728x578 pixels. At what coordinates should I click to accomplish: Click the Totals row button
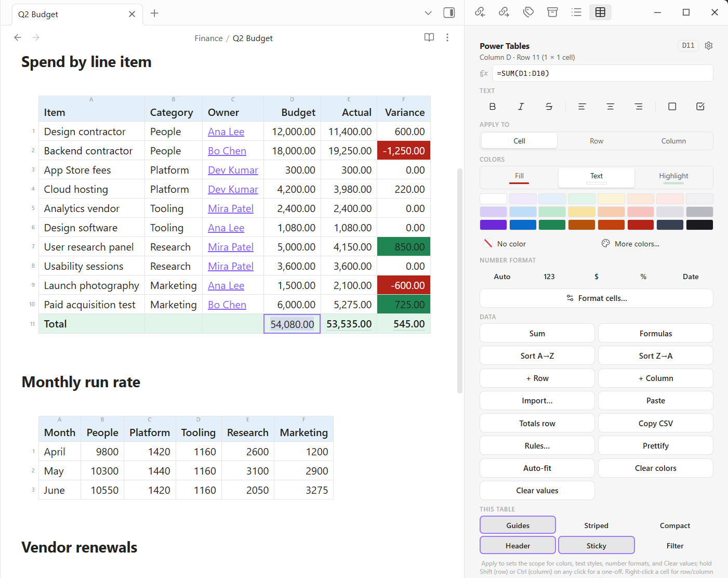(x=537, y=423)
